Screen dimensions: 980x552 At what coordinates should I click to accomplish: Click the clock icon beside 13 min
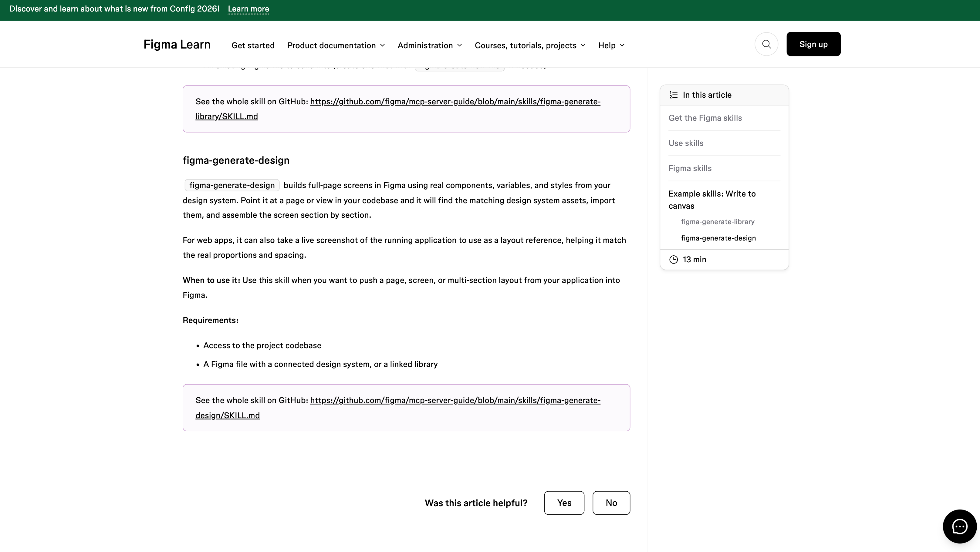(673, 259)
